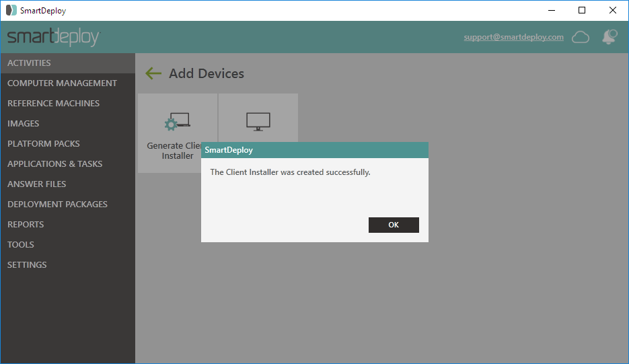Open the notifications bell
The image size is (629, 364).
[609, 37]
